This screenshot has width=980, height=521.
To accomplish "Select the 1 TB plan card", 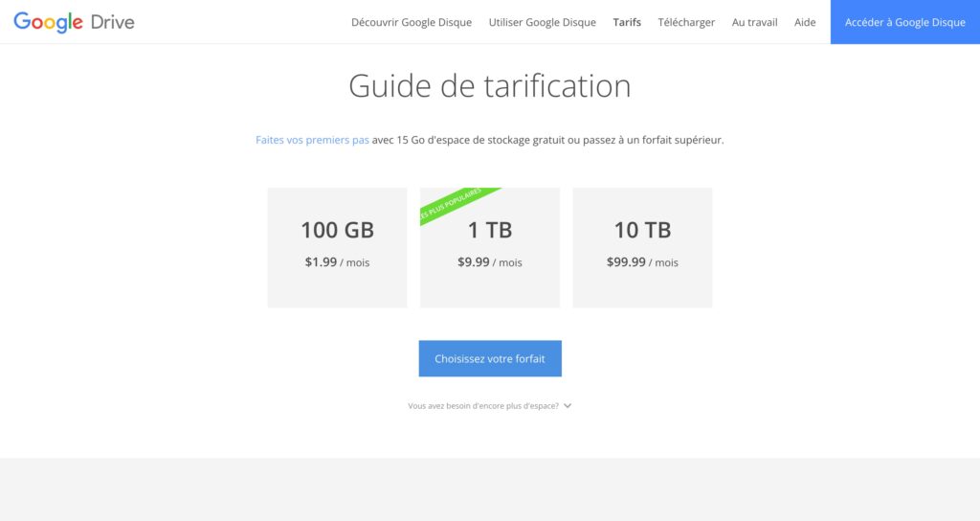I will 490,248.
